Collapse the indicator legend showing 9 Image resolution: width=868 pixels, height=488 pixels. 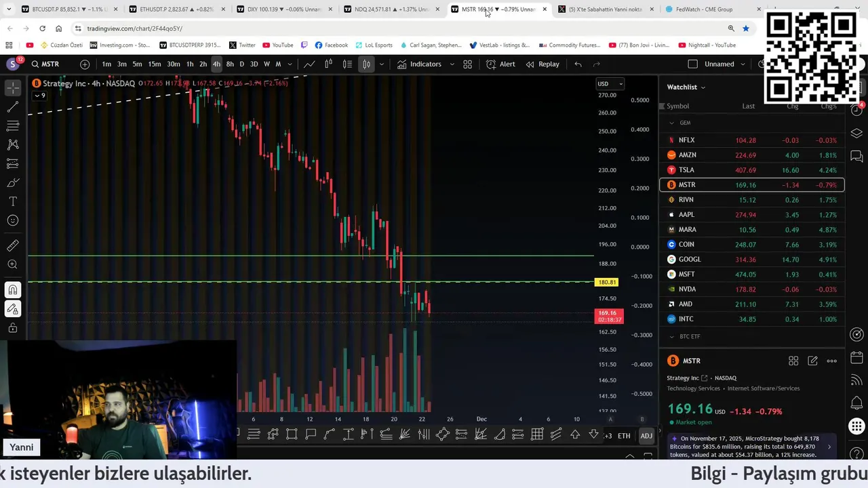point(39,96)
